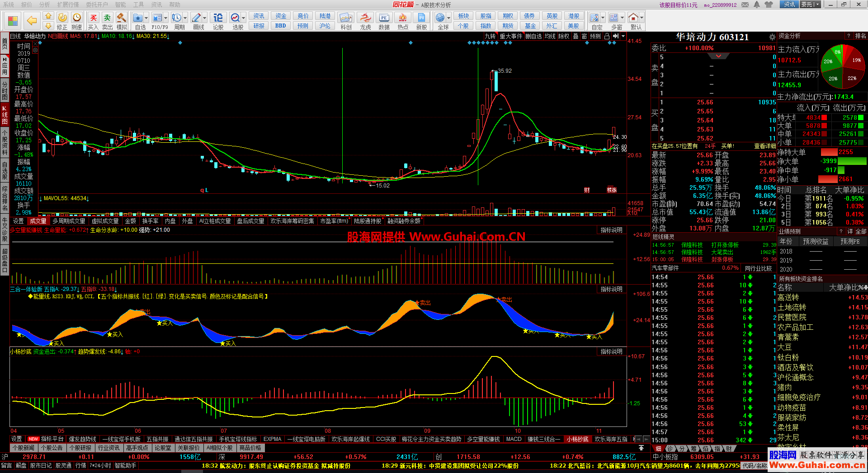Screen dimensions: 868x473
Task: Expand the 周期 period dropdown arrow
Action: pyautogui.click(x=185, y=18)
